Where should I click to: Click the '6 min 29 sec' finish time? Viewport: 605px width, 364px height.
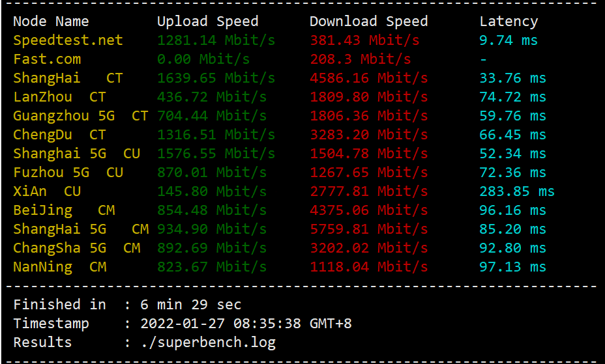[190, 304]
